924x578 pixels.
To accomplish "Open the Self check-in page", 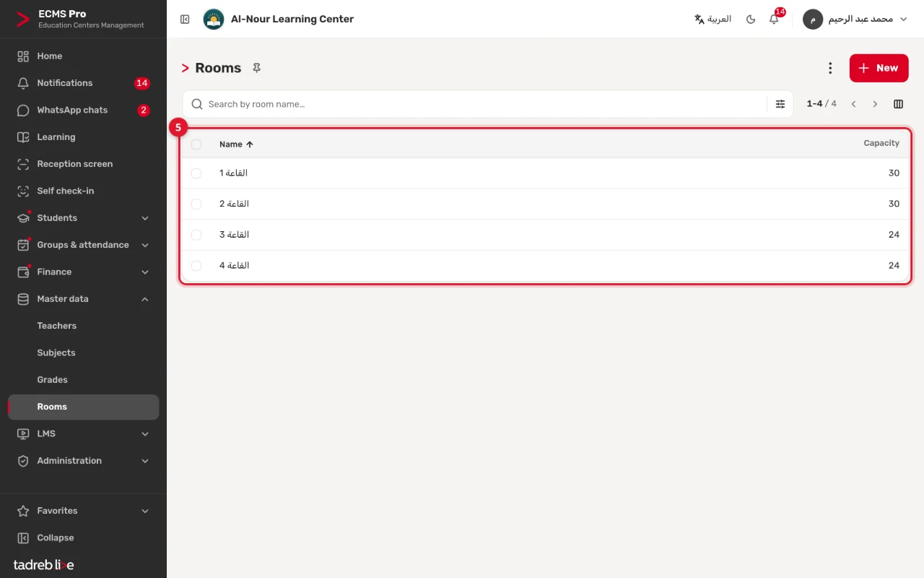I will [x=84, y=191].
